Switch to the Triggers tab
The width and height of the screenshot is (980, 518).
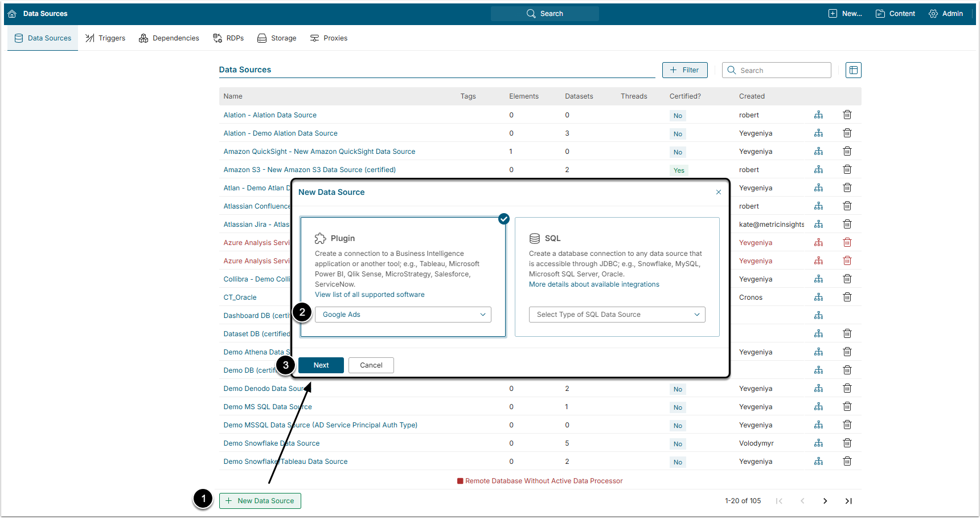tap(105, 38)
